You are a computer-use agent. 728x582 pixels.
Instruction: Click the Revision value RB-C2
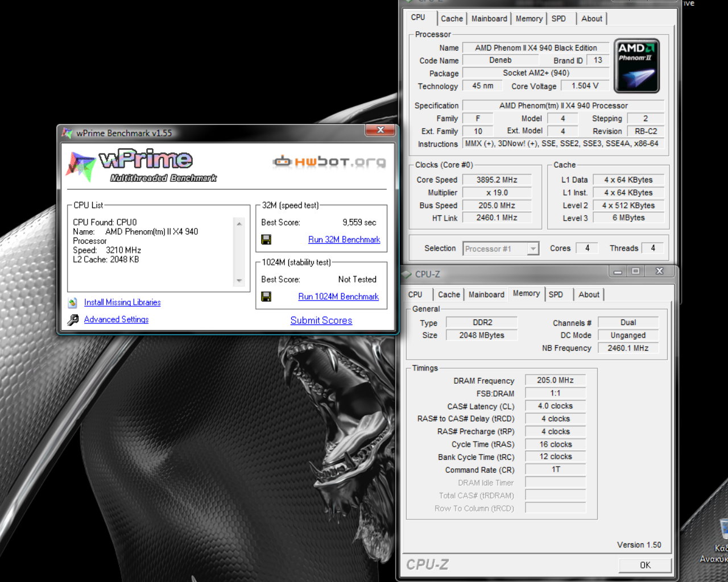(x=646, y=131)
